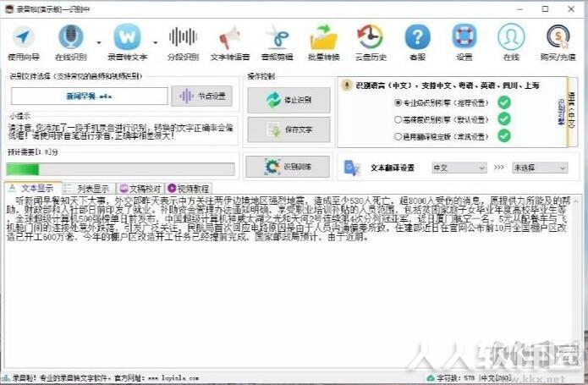The image size is (588, 385).
Task: Click inside the transcribed text area
Action: coord(288,281)
